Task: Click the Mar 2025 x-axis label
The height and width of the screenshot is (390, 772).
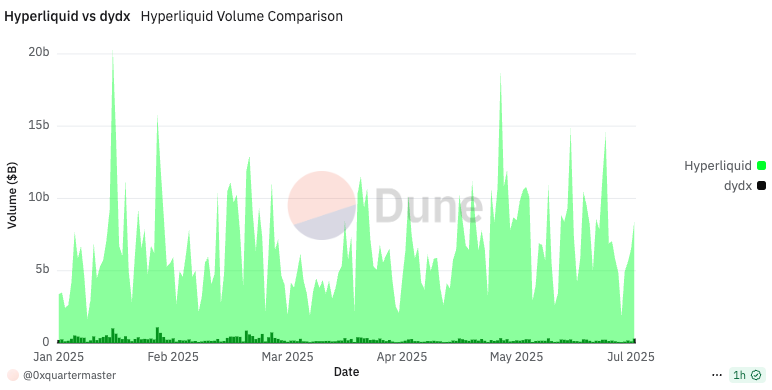Action: 287,357
